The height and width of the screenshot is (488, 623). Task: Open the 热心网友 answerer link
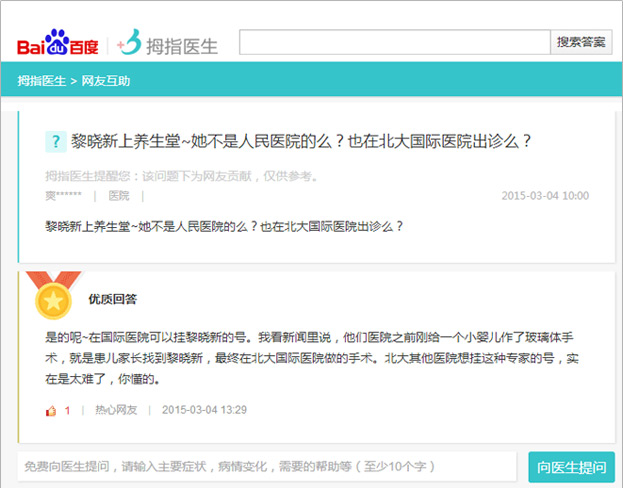[116, 410]
